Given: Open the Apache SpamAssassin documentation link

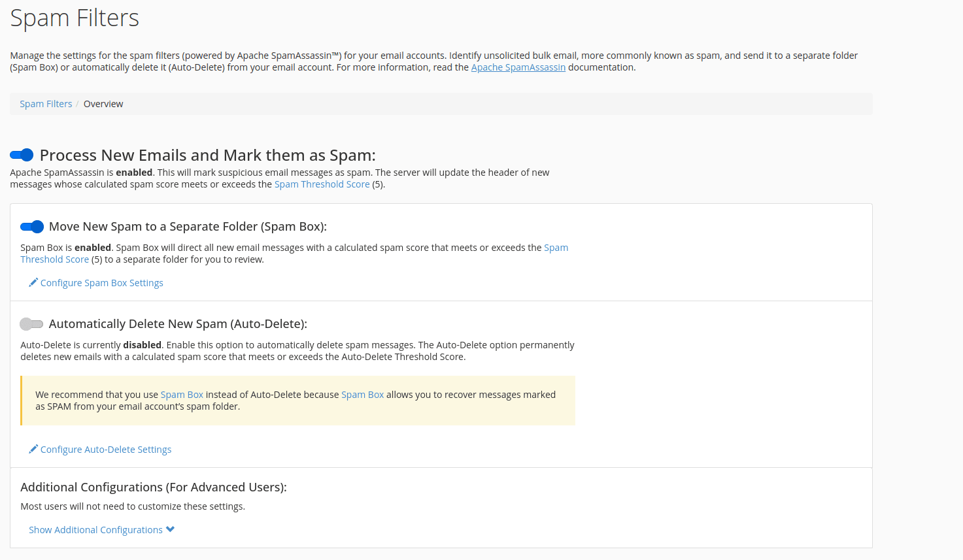Looking at the screenshot, I should tap(518, 67).
